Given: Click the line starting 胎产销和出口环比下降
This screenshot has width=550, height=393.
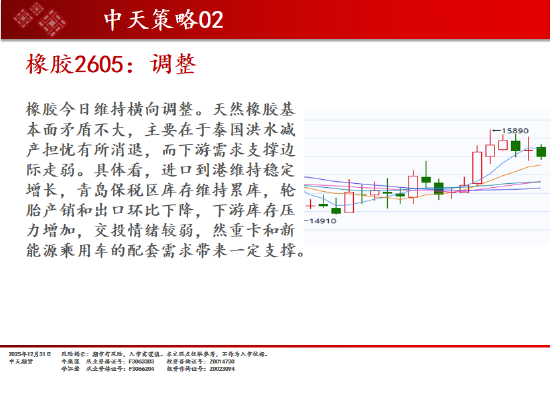Looking at the screenshot, I should tap(160, 210).
